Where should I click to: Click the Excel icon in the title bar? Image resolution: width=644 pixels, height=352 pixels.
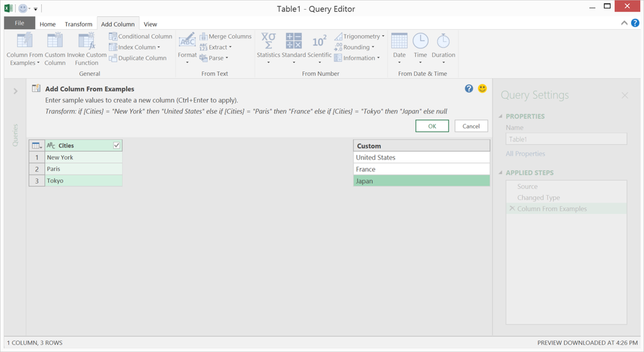tap(8, 8)
